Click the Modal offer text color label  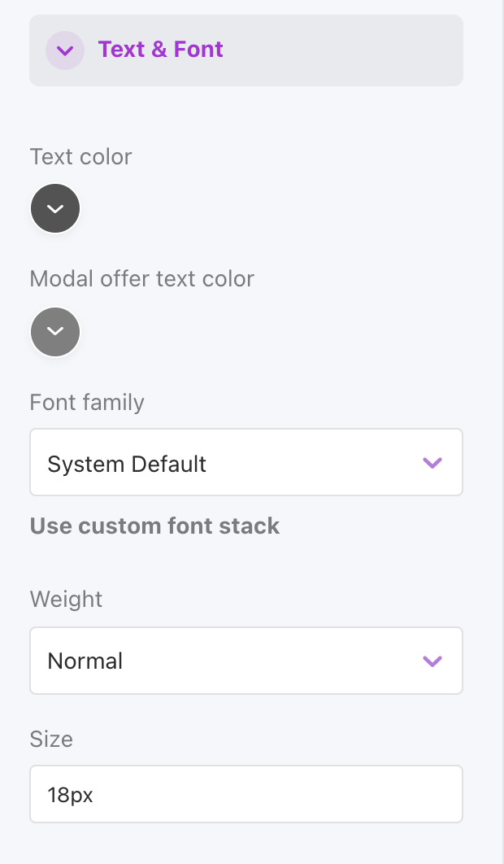pos(141,279)
